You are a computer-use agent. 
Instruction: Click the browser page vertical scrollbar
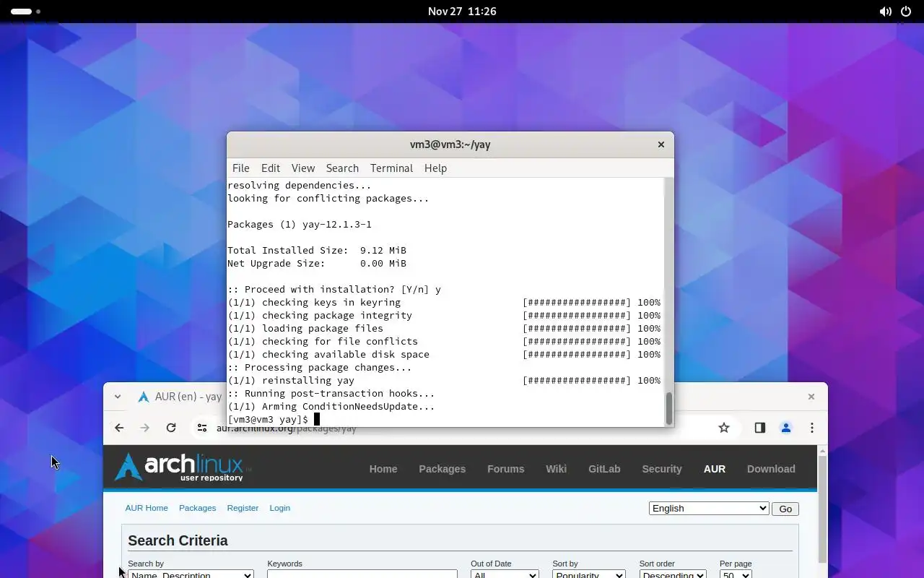coord(822,509)
